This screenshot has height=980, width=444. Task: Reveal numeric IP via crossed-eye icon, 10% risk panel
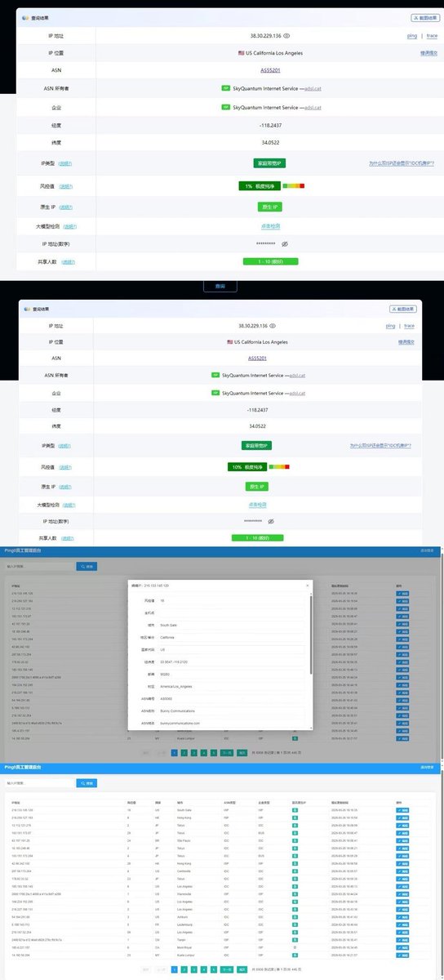271,520
